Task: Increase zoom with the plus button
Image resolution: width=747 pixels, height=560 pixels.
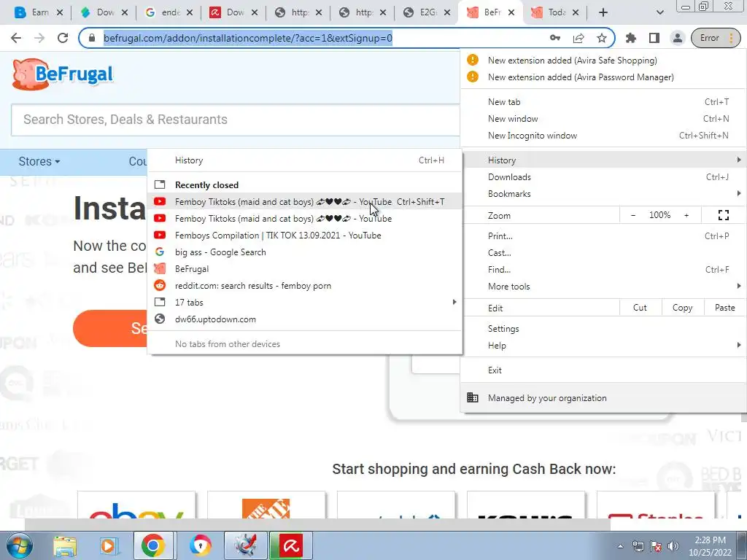Action: [686, 215]
